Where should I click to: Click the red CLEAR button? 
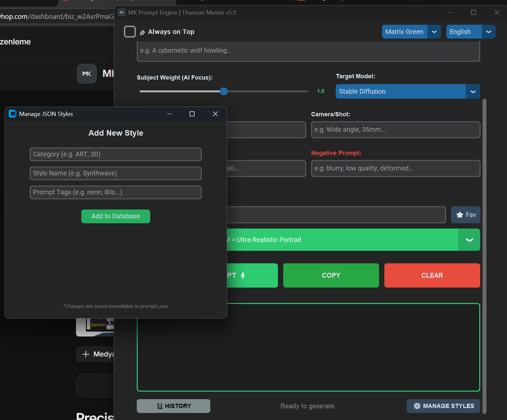432,275
